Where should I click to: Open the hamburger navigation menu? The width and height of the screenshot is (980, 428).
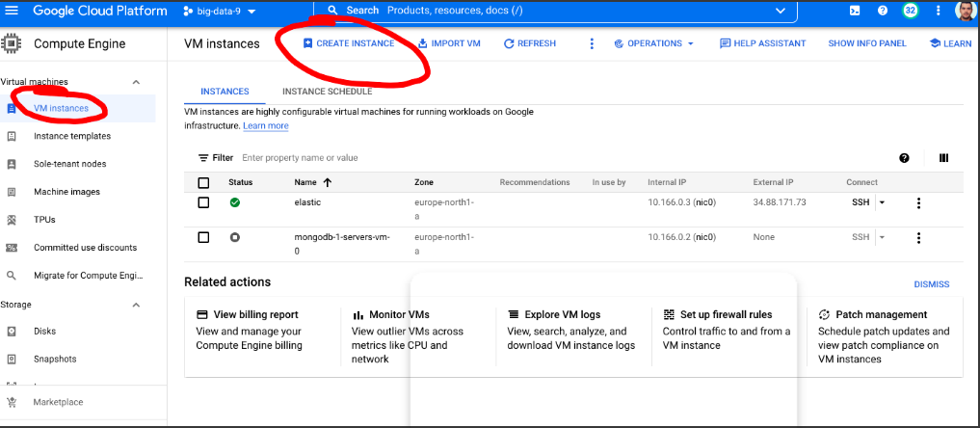point(12,11)
